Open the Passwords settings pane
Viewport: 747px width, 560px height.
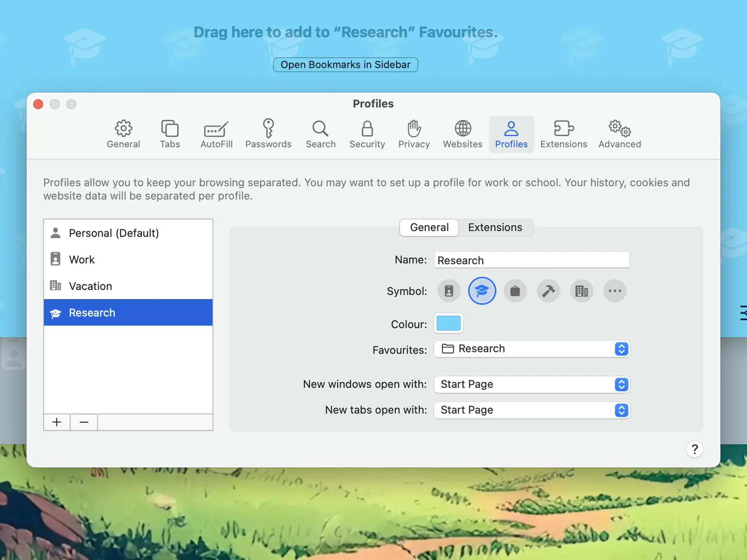[268, 134]
